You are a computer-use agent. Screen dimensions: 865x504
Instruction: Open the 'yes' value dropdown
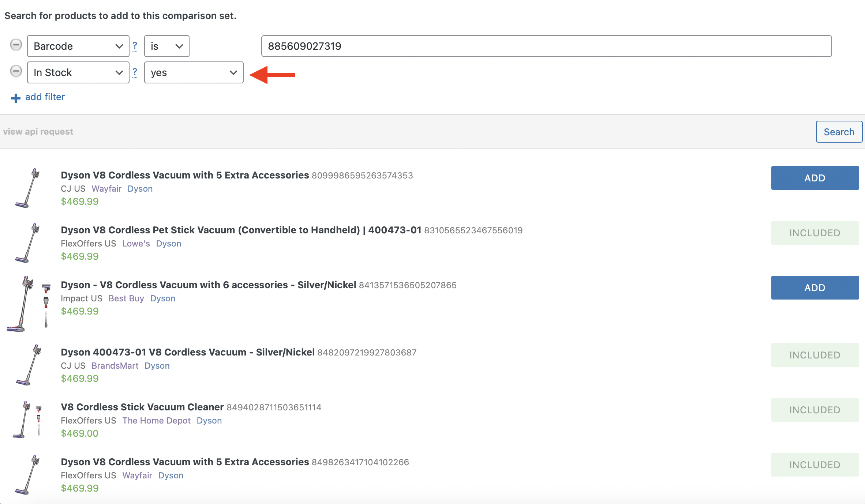(x=194, y=72)
